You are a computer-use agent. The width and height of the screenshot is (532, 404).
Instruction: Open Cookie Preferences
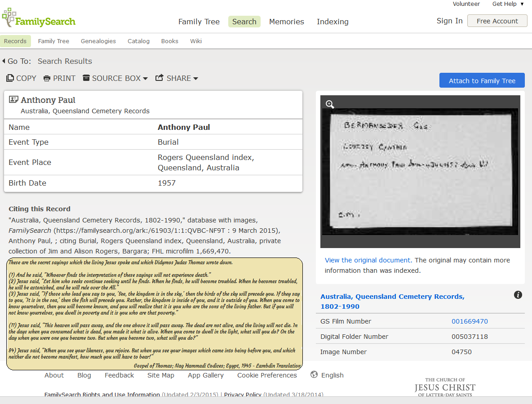[x=267, y=375]
